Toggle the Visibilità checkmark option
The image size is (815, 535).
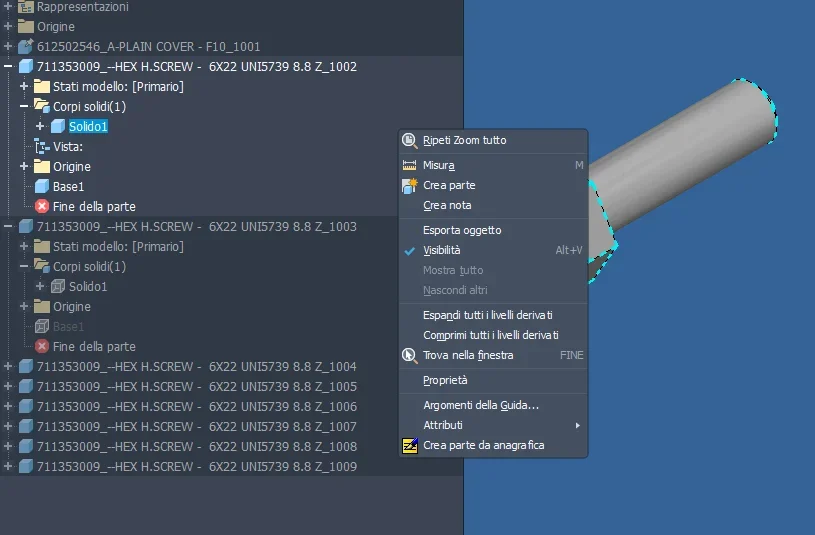(441, 250)
